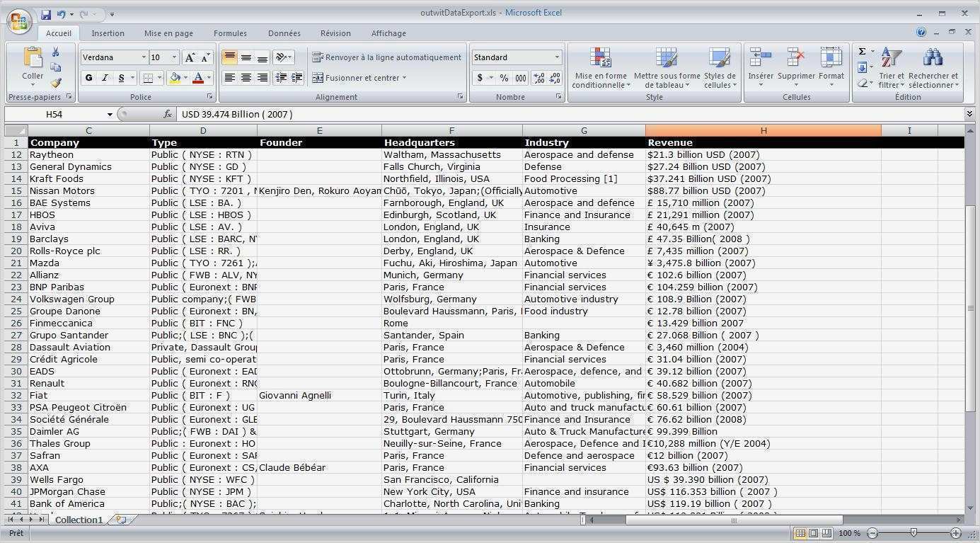This screenshot has height=543, width=980.
Task: Click 'Mettre sous forme de tableau'
Action: pos(667,68)
